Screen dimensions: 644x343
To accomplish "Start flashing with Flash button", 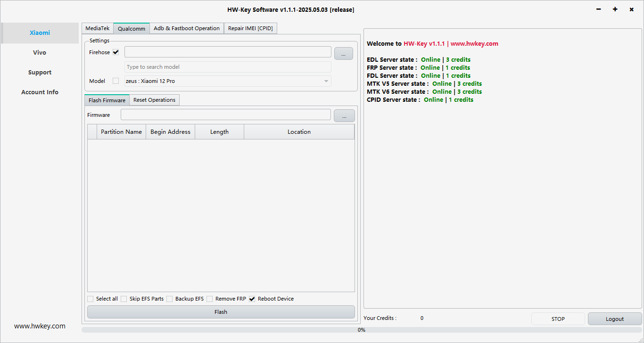I will (x=221, y=312).
